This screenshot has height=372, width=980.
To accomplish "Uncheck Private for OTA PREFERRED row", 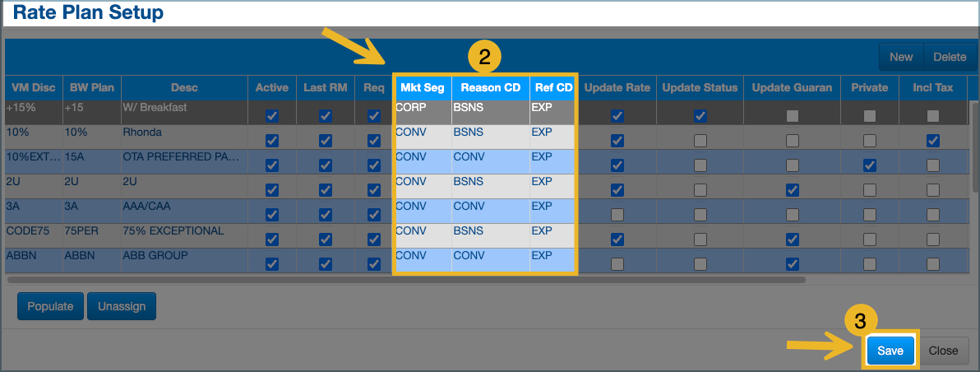I will click(x=870, y=165).
